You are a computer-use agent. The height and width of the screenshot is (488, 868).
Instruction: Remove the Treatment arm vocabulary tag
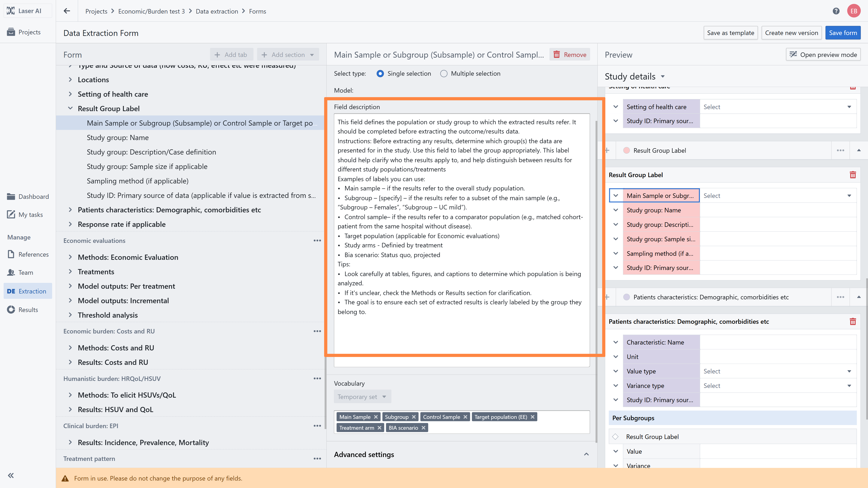[380, 428]
